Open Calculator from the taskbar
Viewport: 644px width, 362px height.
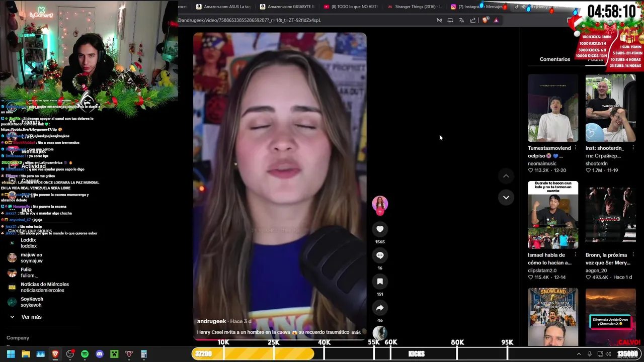143,354
